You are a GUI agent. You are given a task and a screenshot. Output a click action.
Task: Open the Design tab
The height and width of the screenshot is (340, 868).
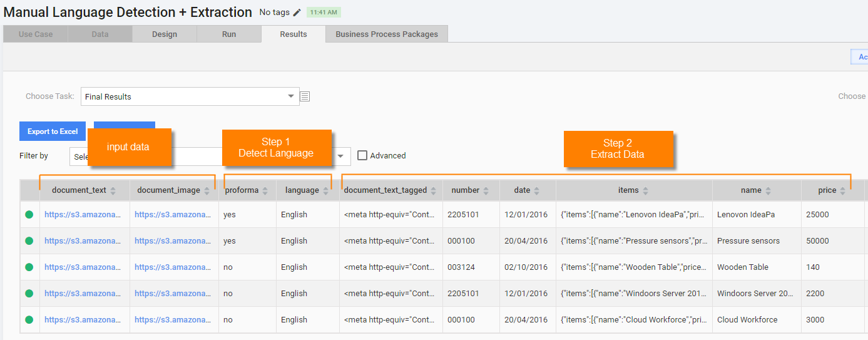(x=165, y=34)
